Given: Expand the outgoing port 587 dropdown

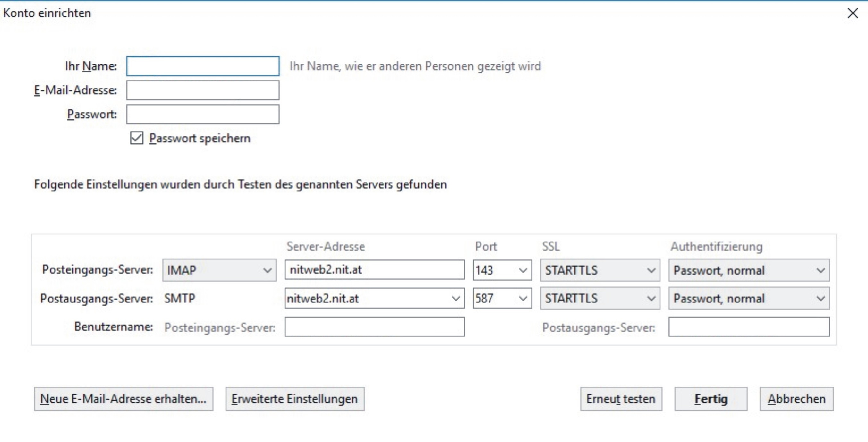Looking at the screenshot, I should (x=523, y=299).
